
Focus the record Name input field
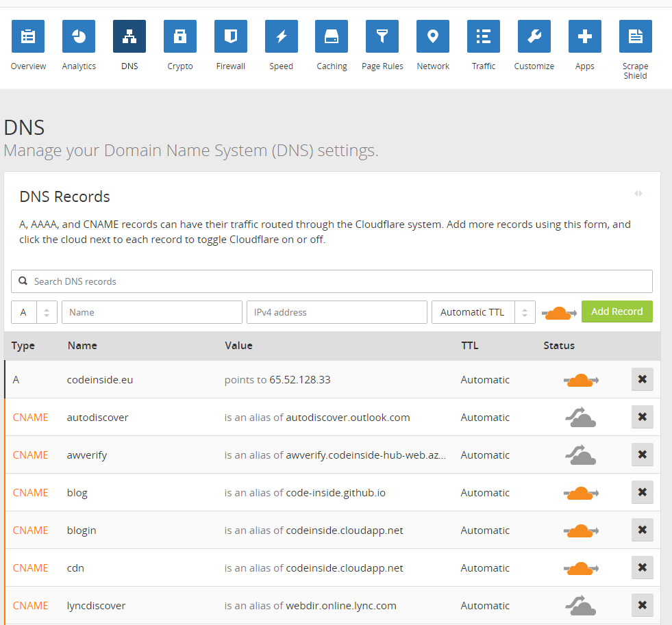point(151,312)
